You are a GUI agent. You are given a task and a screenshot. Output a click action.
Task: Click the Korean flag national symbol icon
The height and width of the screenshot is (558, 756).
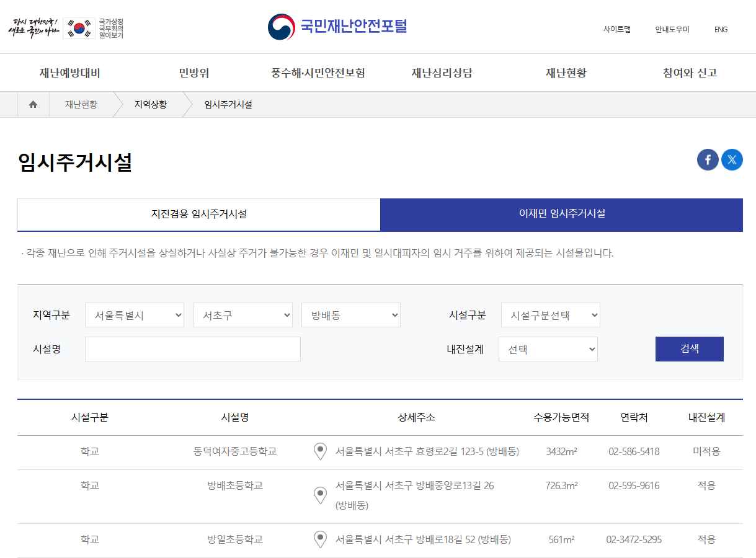79,28
